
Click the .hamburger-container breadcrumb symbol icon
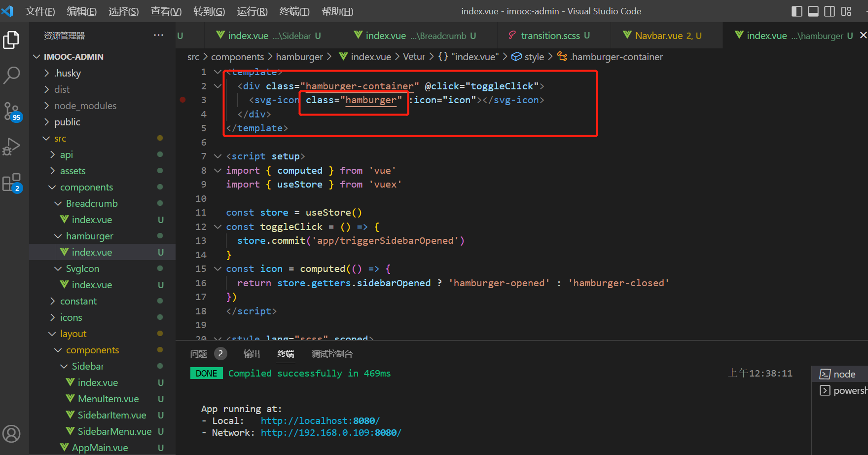coord(562,57)
